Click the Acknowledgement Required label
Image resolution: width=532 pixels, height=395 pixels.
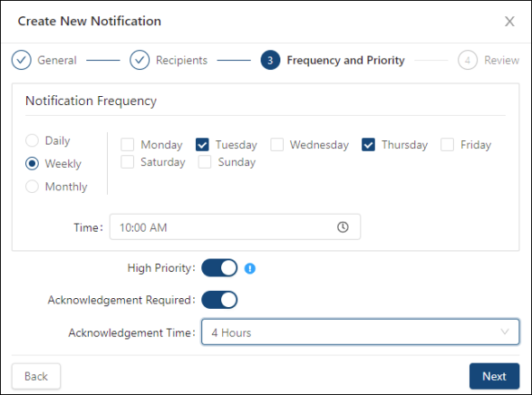121,300
